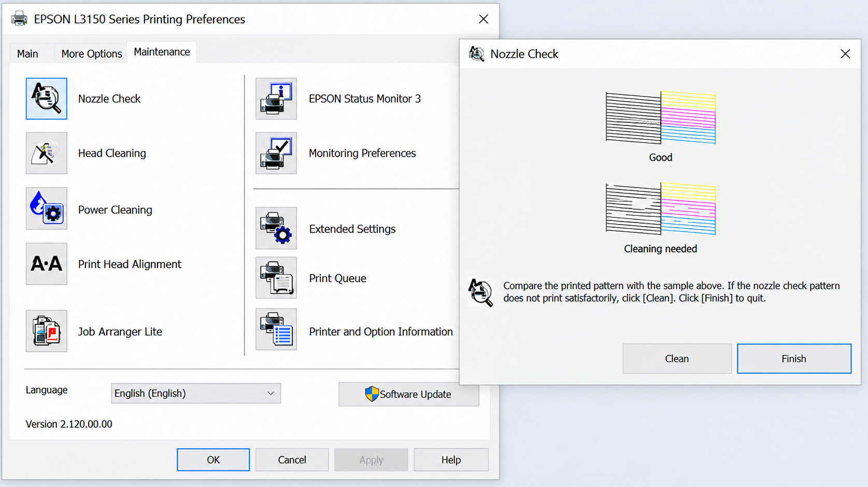Image resolution: width=868 pixels, height=487 pixels.
Task: Open the Head Cleaning utility icon
Action: click(x=47, y=153)
